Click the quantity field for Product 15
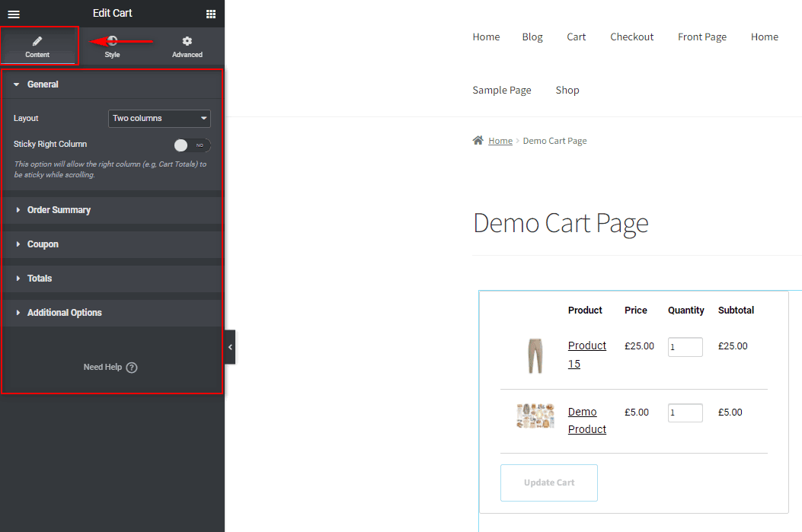The width and height of the screenshot is (802, 532). tap(685, 346)
